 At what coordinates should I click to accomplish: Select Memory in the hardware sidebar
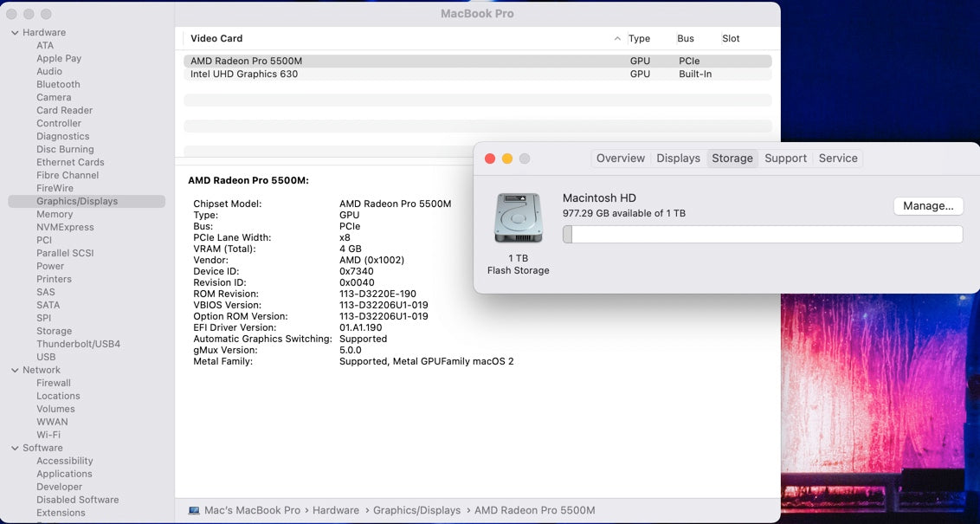54,214
